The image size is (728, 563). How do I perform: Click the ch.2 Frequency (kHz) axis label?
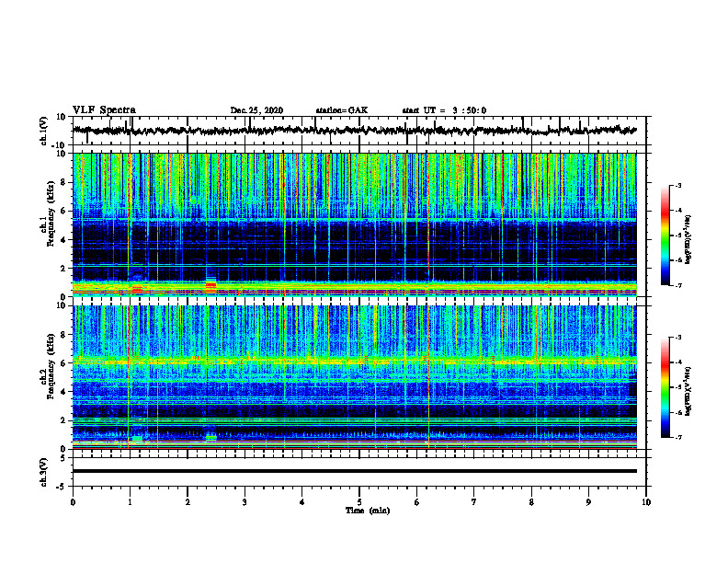[x=49, y=365]
